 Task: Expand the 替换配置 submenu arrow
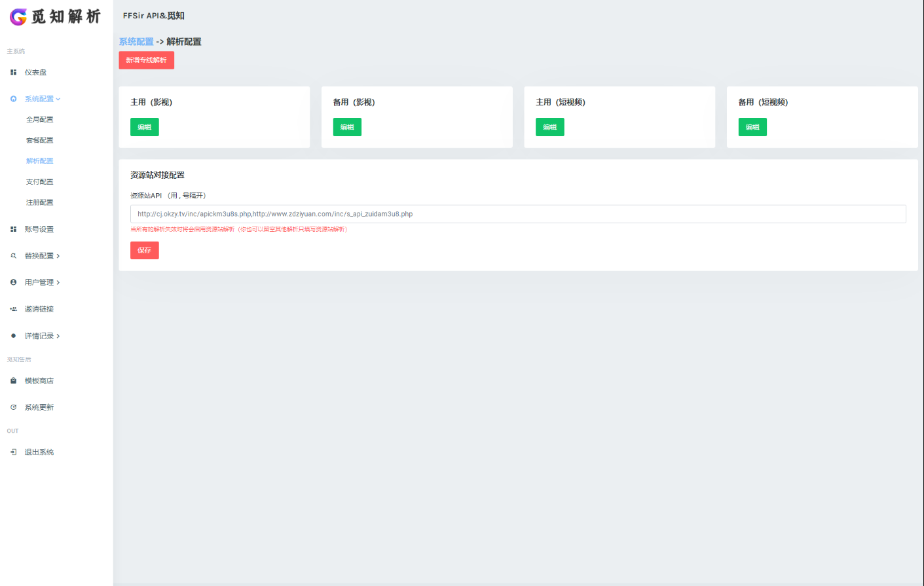[x=58, y=256]
